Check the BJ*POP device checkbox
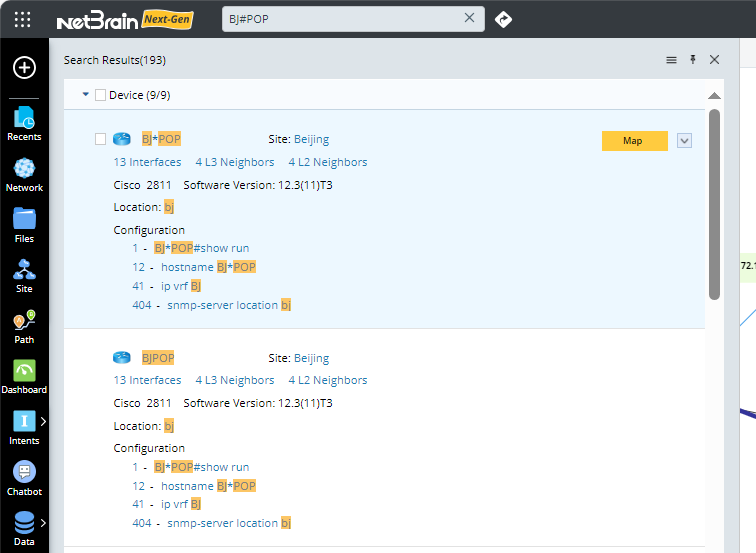This screenshot has width=756, height=553. tap(100, 139)
